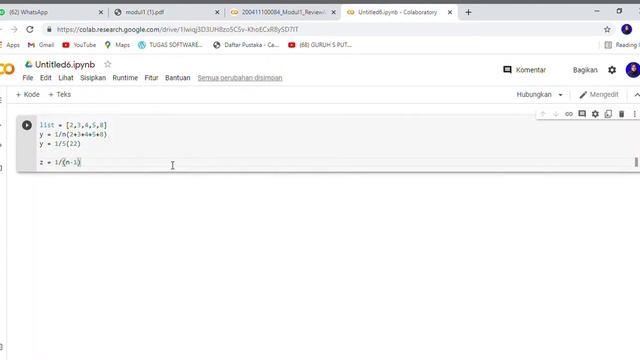640x360 pixels.
Task: Open the Edit menu
Action: click(x=46, y=78)
